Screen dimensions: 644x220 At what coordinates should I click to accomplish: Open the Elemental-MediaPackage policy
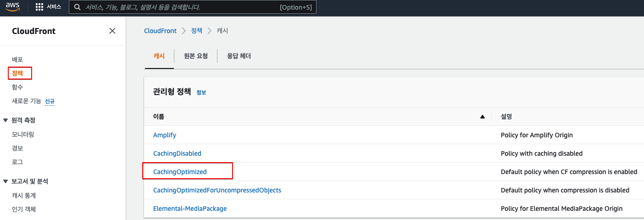click(190, 209)
